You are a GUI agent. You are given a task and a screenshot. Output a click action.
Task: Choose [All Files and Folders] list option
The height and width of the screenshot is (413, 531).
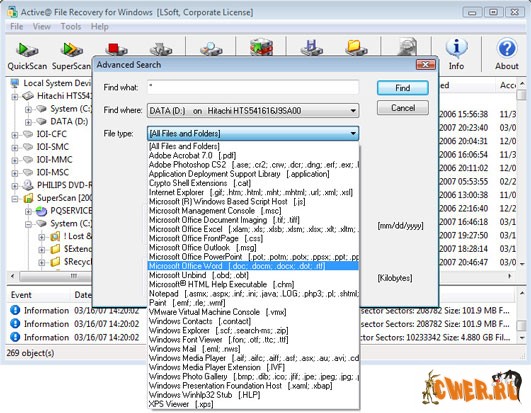pyautogui.click(x=253, y=146)
